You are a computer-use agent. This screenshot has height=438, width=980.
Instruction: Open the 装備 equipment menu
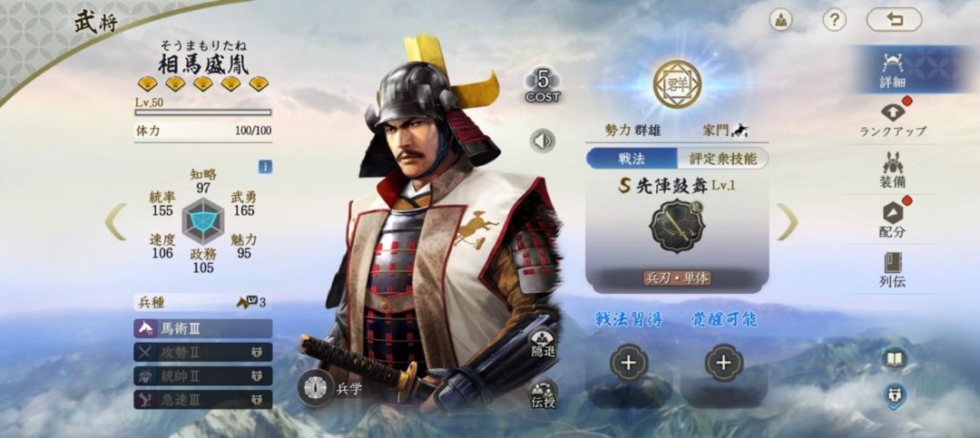[x=893, y=170]
